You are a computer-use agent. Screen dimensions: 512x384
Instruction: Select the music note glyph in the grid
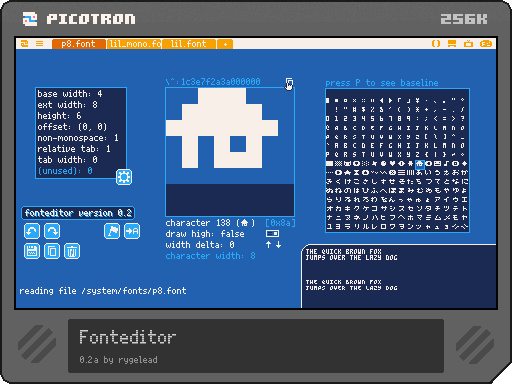446,164
